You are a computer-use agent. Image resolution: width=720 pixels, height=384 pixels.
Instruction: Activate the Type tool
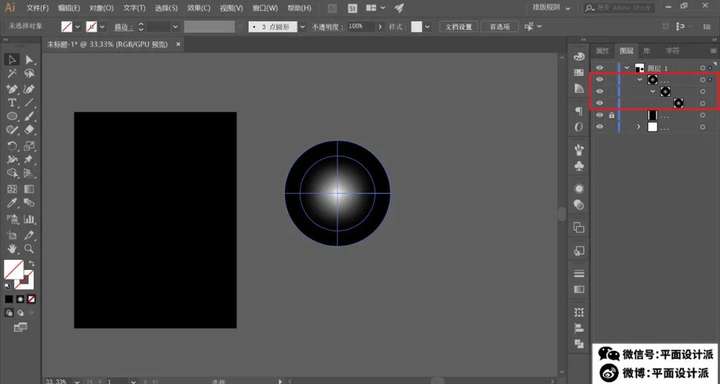(x=12, y=103)
